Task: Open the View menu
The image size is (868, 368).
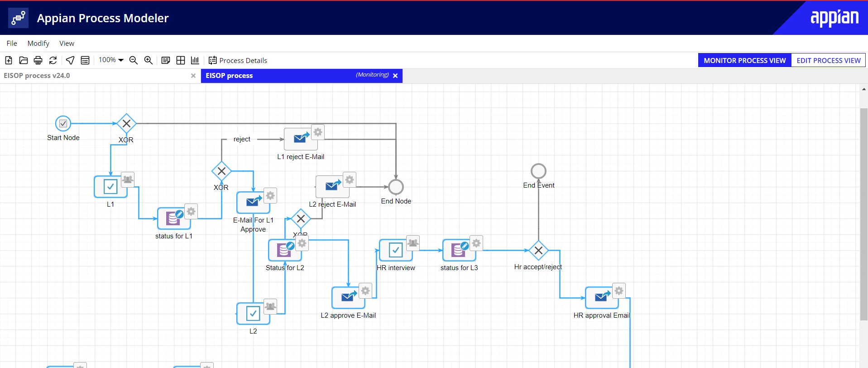Action: point(67,43)
